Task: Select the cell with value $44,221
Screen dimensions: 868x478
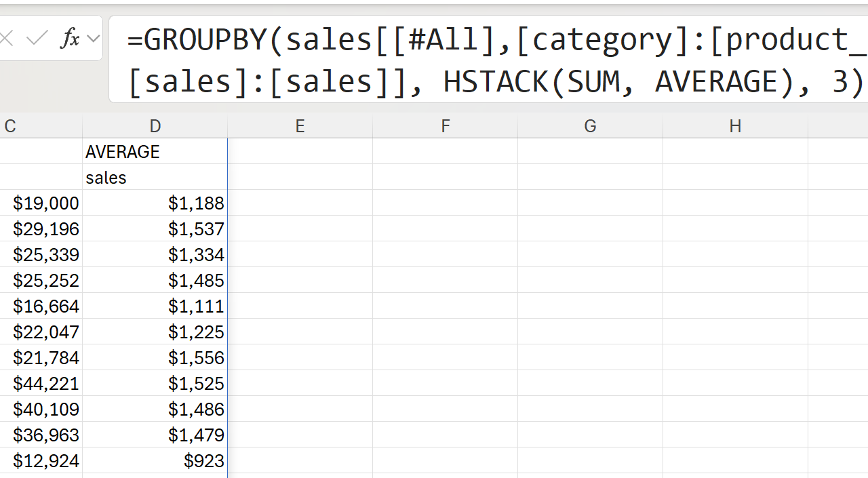Action: [42, 384]
